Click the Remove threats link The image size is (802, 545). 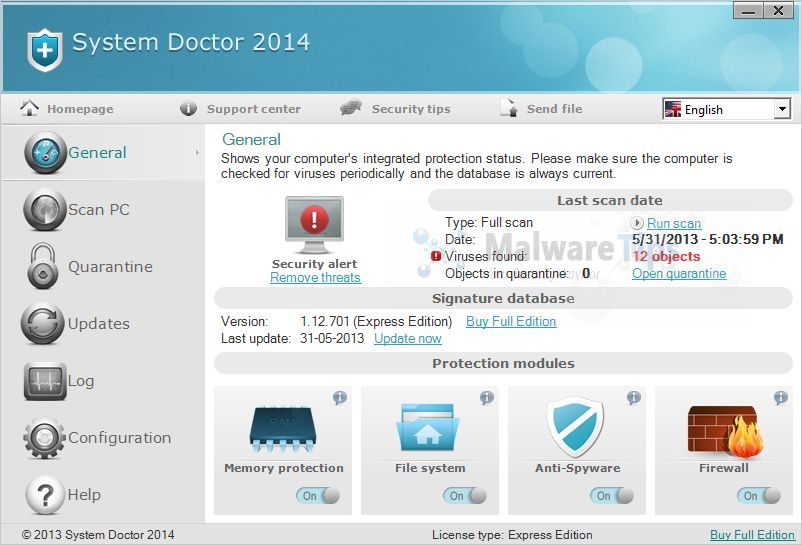(x=315, y=277)
